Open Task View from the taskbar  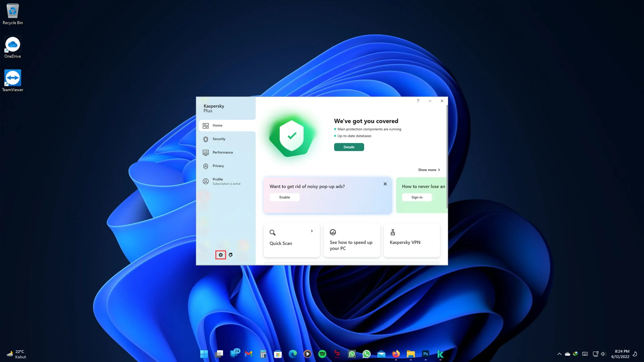point(219,354)
